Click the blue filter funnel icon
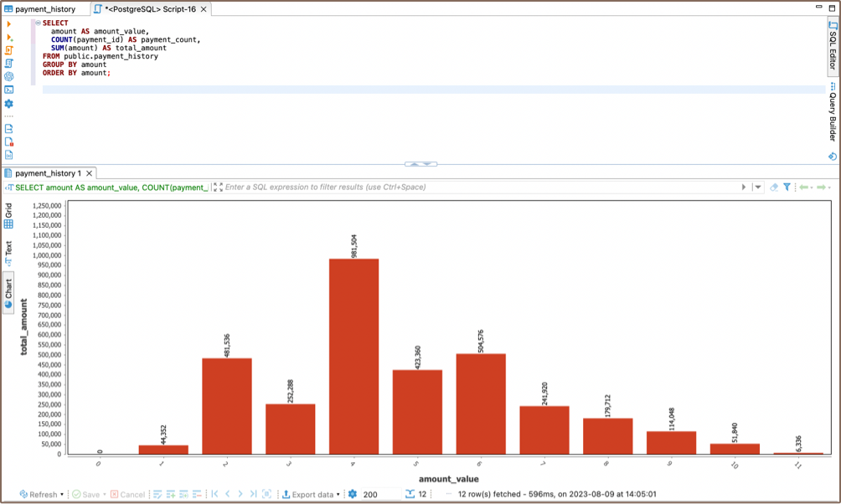The width and height of the screenshot is (841, 504). coord(787,188)
